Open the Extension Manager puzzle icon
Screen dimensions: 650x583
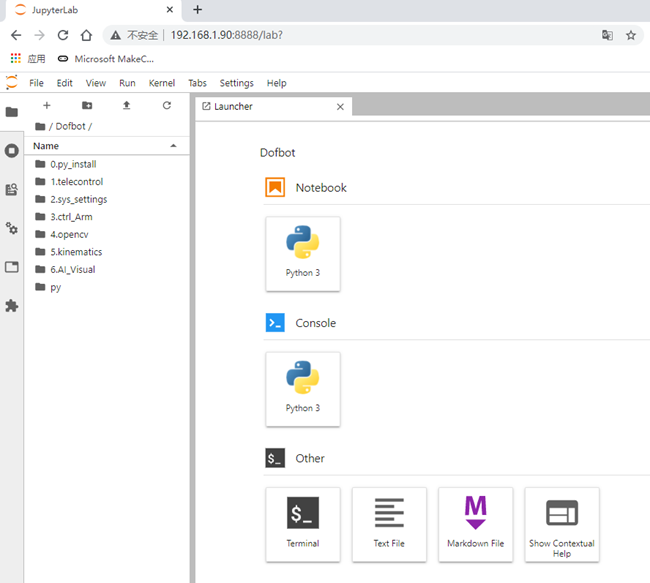coord(12,306)
